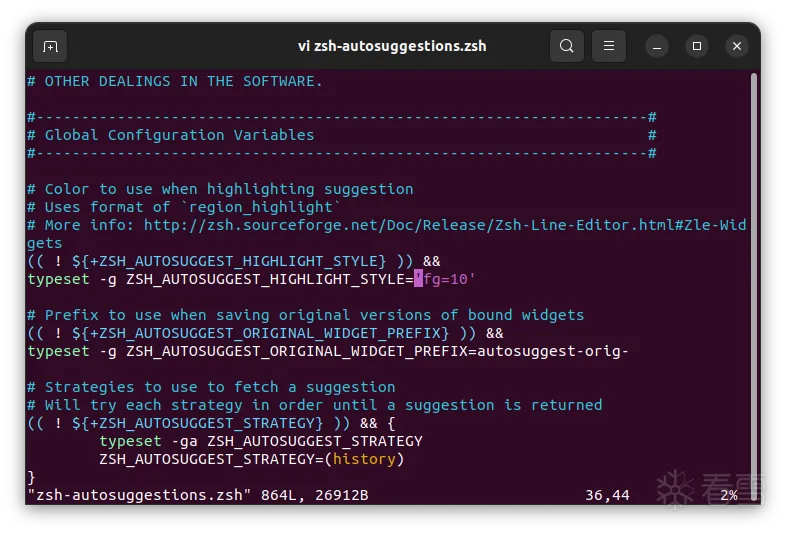Click '${+ZSH_AUTOSUGGEST_STRATEGY}' test line
Viewport: 786px width, 533px height.
coord(211,424)
